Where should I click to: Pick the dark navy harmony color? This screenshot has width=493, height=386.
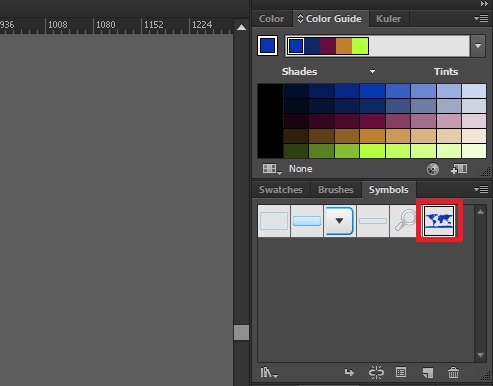pyautogui.click(x=312, y=46)
